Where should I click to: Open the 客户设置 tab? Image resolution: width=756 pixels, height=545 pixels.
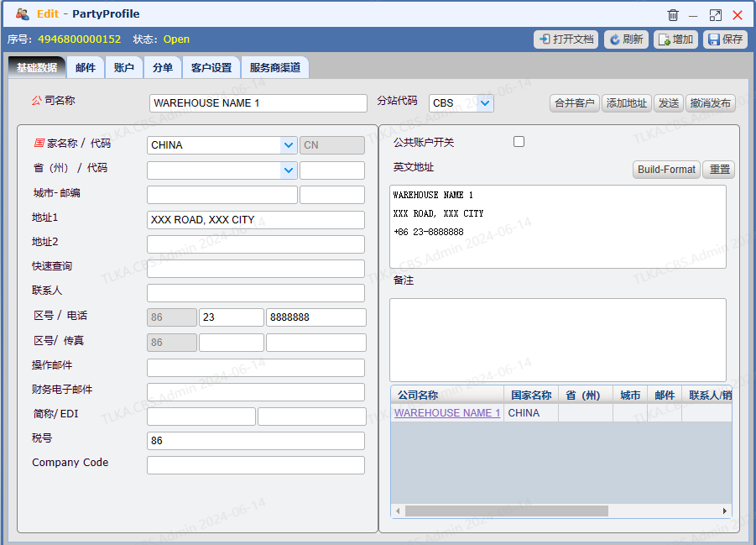point(211,67)
